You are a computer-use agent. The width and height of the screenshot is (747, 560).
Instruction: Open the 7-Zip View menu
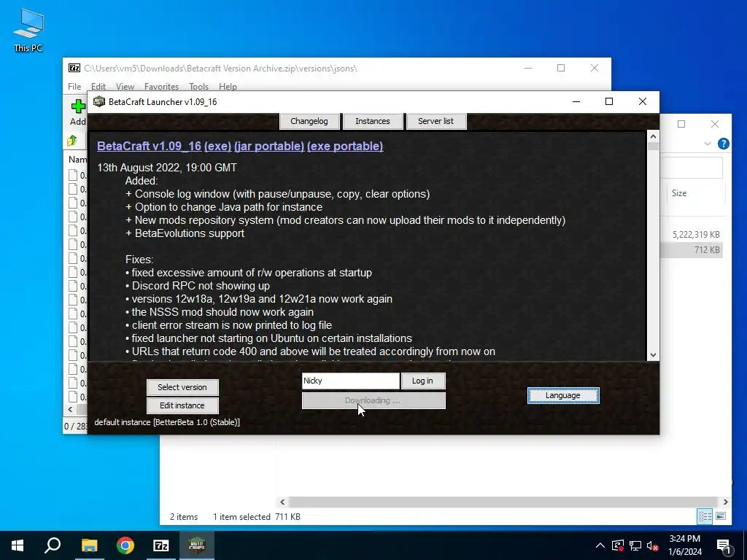click(x=125, y=87)
